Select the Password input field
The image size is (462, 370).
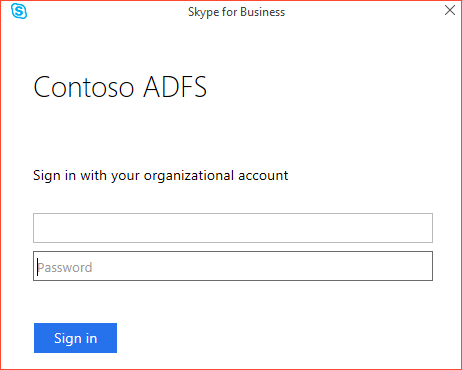[233, 266]
